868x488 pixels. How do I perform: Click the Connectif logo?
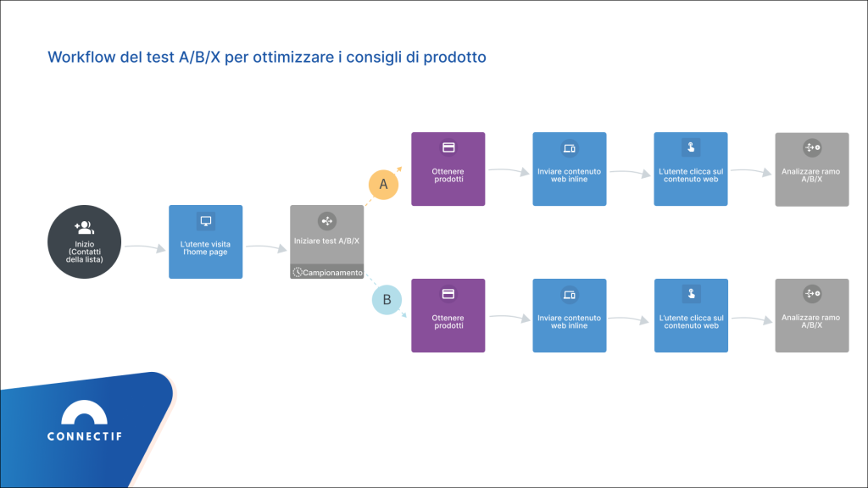84,424
